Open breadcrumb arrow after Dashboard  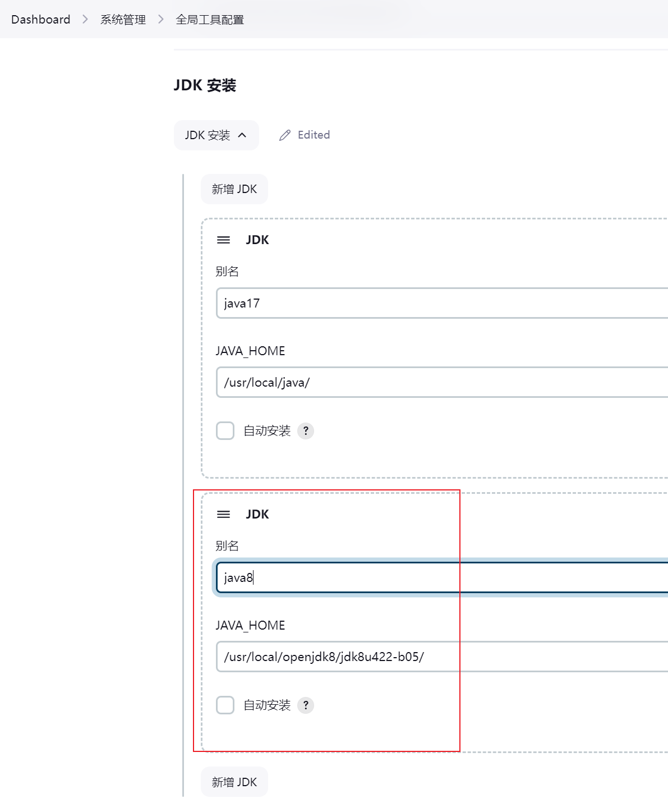tap(85, 20)
